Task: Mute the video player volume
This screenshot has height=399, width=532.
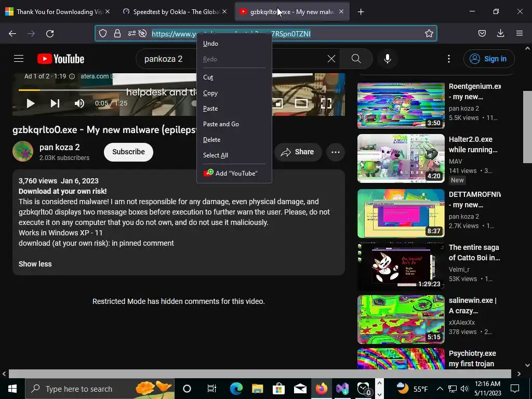Action: coord(79,103)
